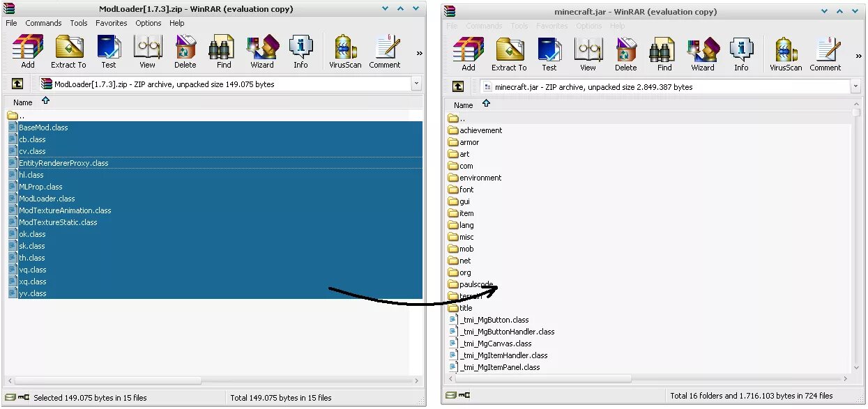This screenshot has height=409, width=868.
Task: Sort by Name column in minecraft.jar window
Action: [x=464, y=105]
